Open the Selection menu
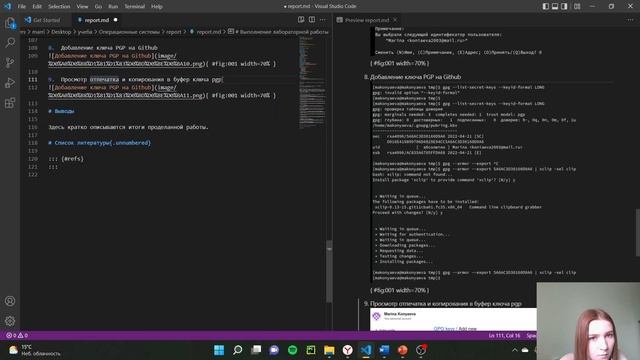 pos(59,7)
